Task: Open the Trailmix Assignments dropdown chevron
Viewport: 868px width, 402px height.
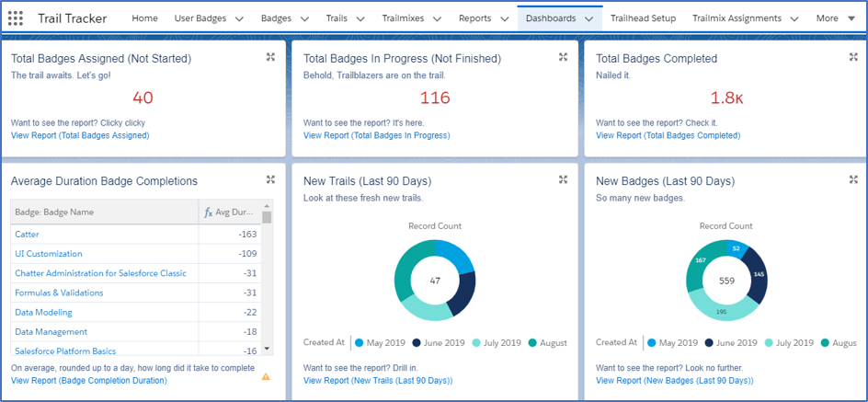Action: (x=794, y=18)
